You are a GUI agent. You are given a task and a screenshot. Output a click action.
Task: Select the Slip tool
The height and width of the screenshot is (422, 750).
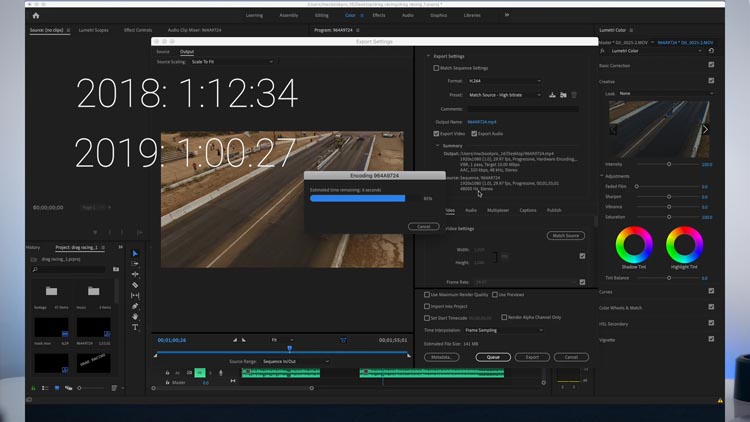coord(135,296)
